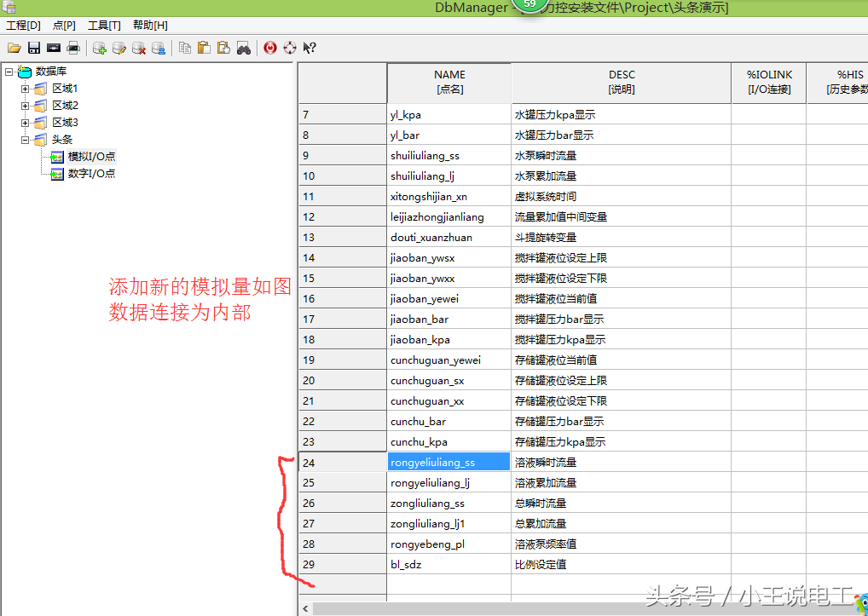Click the save floppy disk icon

point(34,48)
